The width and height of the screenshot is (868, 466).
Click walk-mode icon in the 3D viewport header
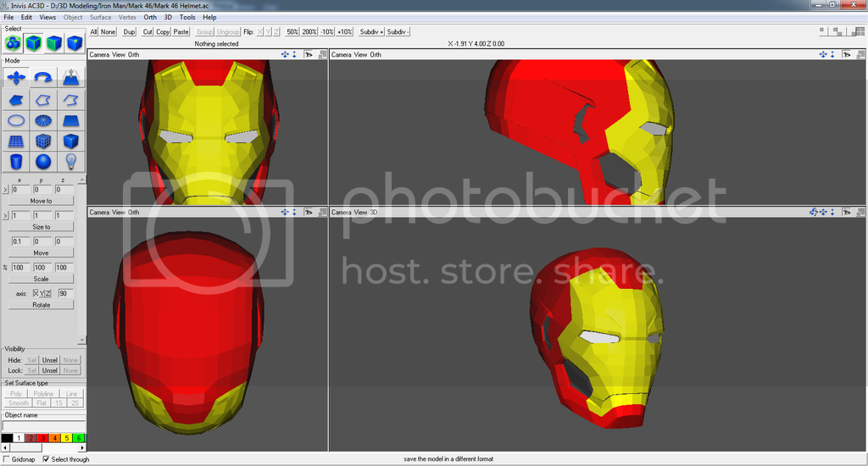[847, 212]
